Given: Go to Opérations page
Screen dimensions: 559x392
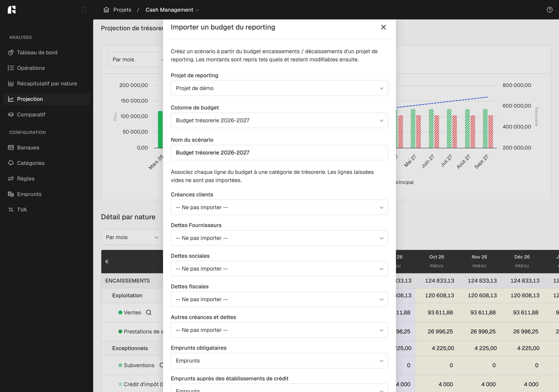Looking at the screenshot, I should click(47, 68).
